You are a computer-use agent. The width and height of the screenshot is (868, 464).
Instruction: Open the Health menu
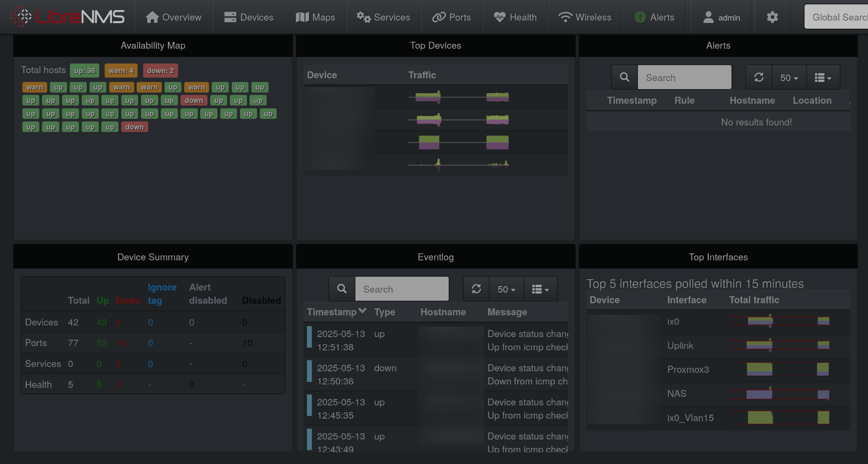click(515, 17)
